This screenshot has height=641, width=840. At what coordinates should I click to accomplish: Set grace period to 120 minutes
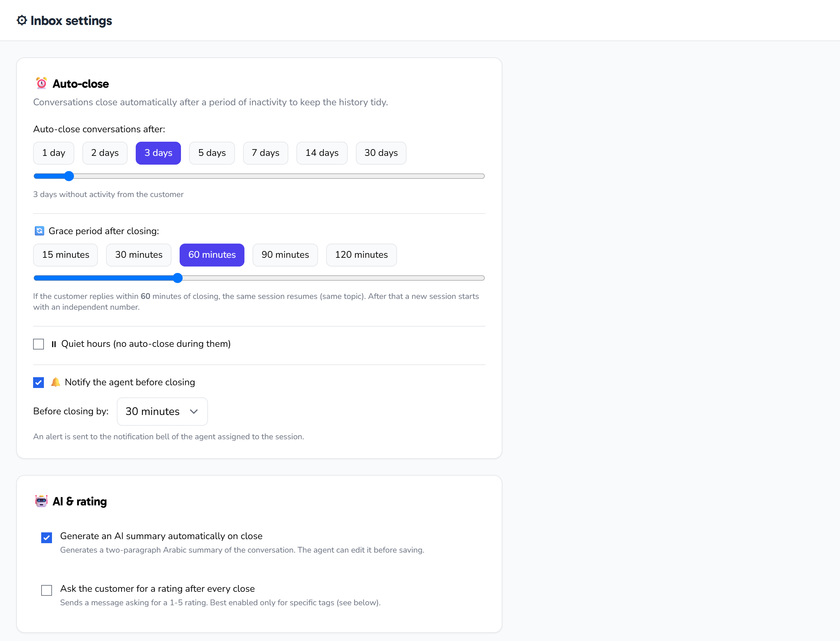(362, 255)
